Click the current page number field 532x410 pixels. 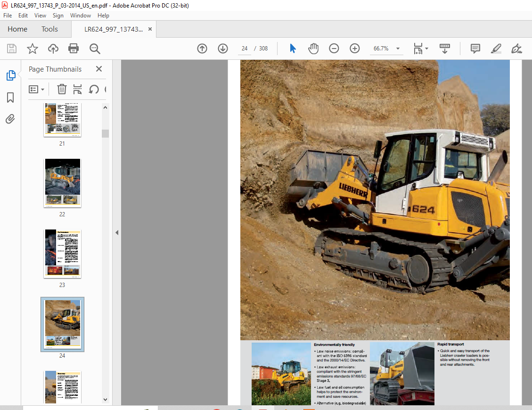click(x=245, y=49)
